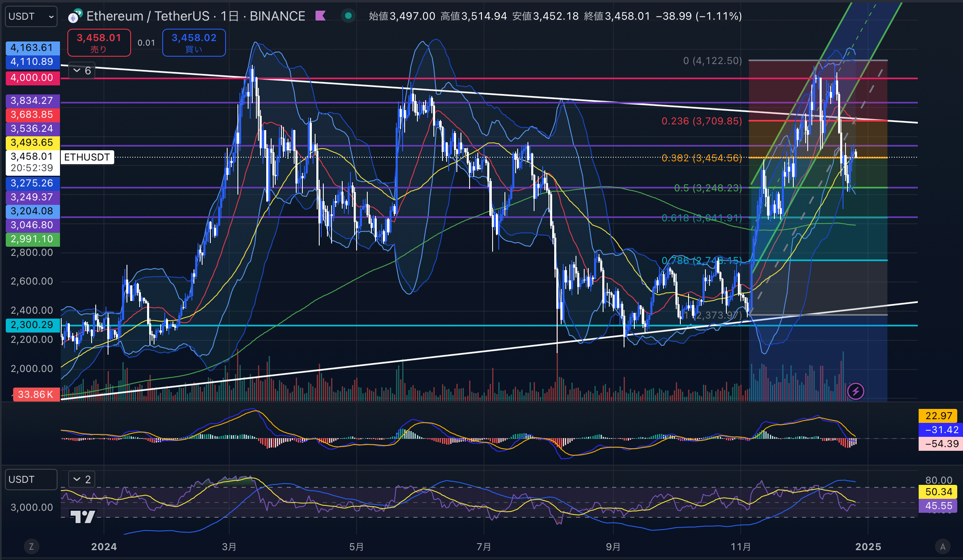Click the lightning bolt alert icon

point(856,391)
